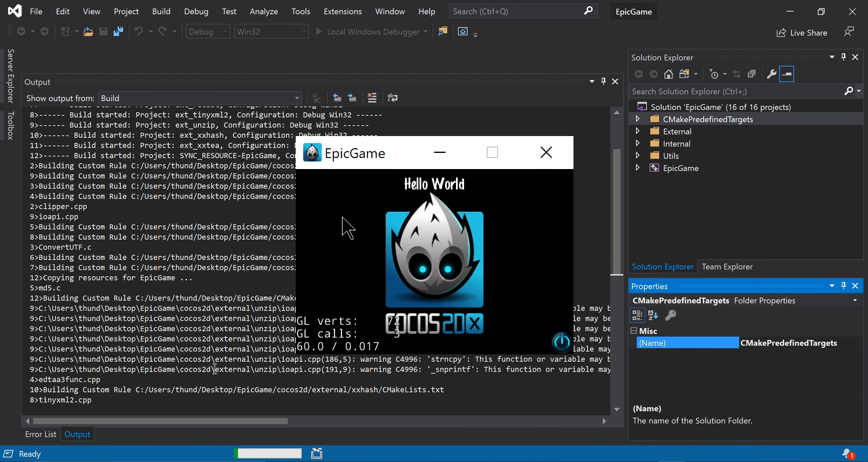Click the Navigate Backward toolbar arrow

(21, 32)
